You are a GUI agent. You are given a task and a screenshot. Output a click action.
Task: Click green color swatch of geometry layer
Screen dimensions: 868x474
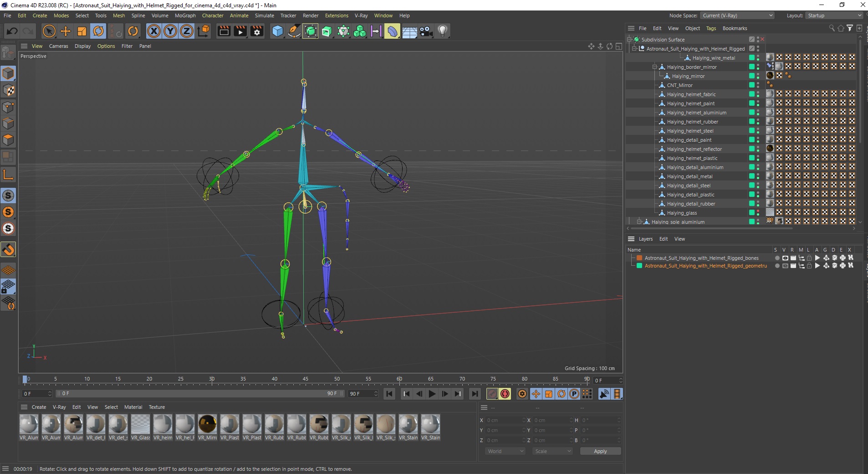click(x=639, y=266)
